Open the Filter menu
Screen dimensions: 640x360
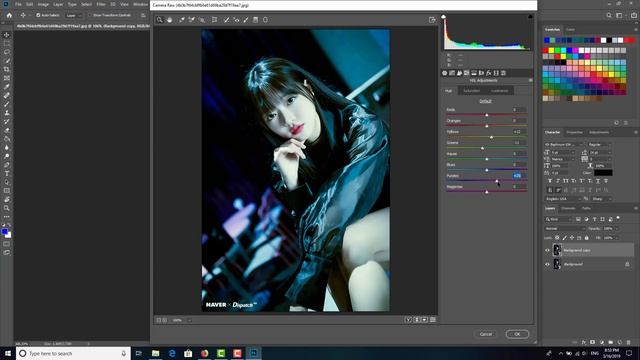[x=101, y=4]
